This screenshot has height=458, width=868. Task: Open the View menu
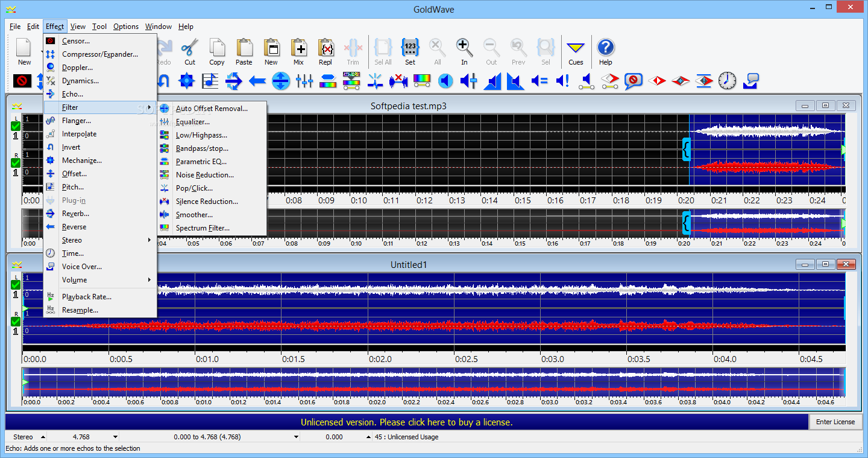pyautogui.click(x=78, y=27)
